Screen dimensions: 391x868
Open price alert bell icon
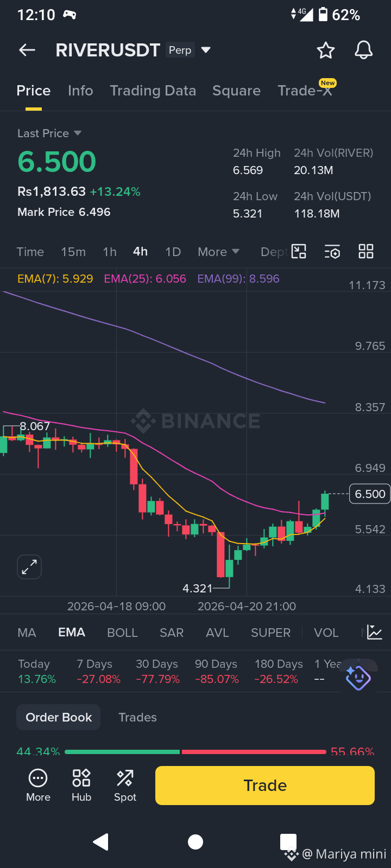click(x=364, y=50)
